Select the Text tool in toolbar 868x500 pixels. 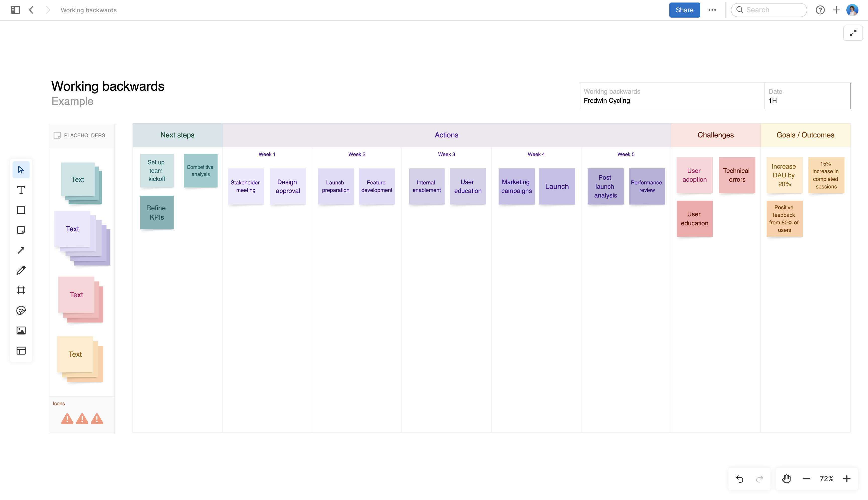[x=21, y=190]
